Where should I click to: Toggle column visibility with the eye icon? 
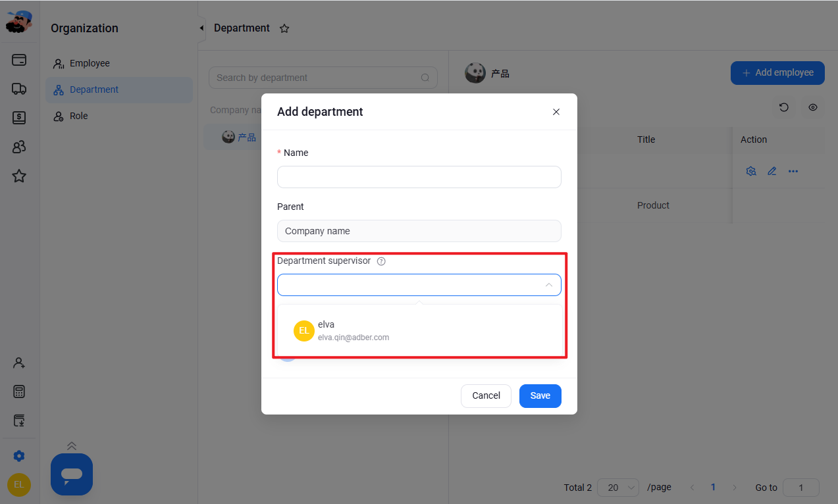point(813,107)
